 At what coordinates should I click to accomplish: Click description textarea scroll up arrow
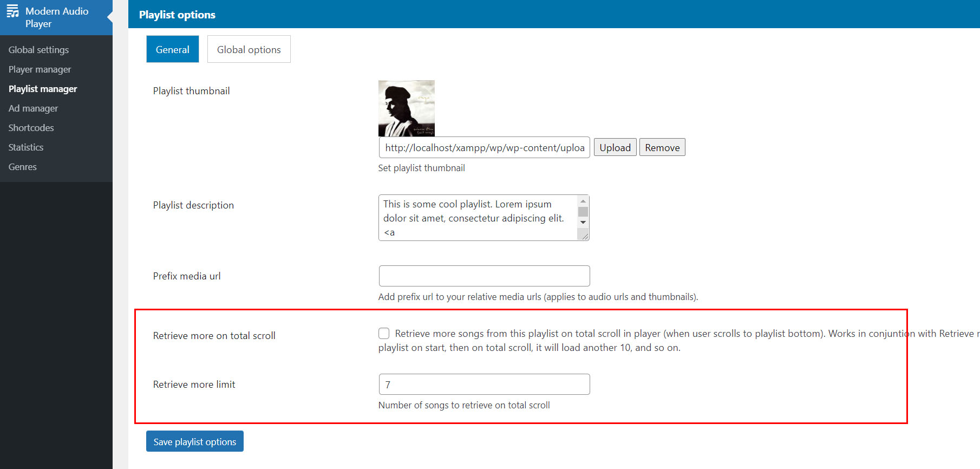coord(583,201)
